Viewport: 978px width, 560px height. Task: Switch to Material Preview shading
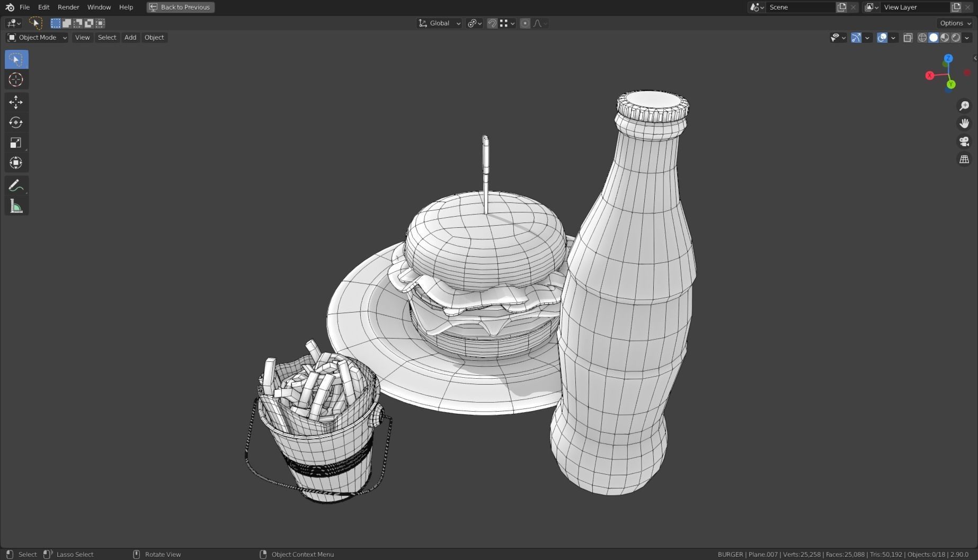tap(945, 38)
